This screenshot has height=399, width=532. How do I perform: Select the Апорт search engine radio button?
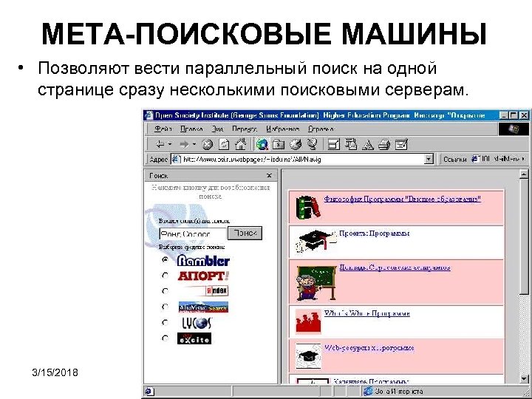[x=166, y=276]
